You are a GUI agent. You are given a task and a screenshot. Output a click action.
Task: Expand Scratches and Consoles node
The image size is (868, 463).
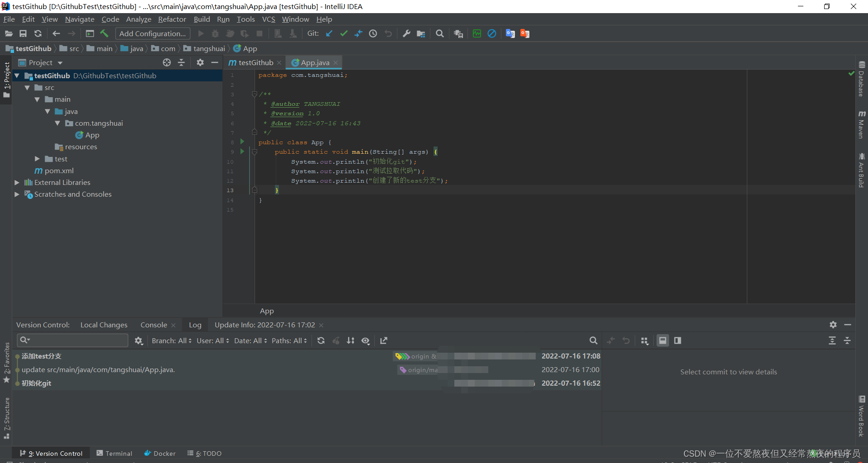17,194
